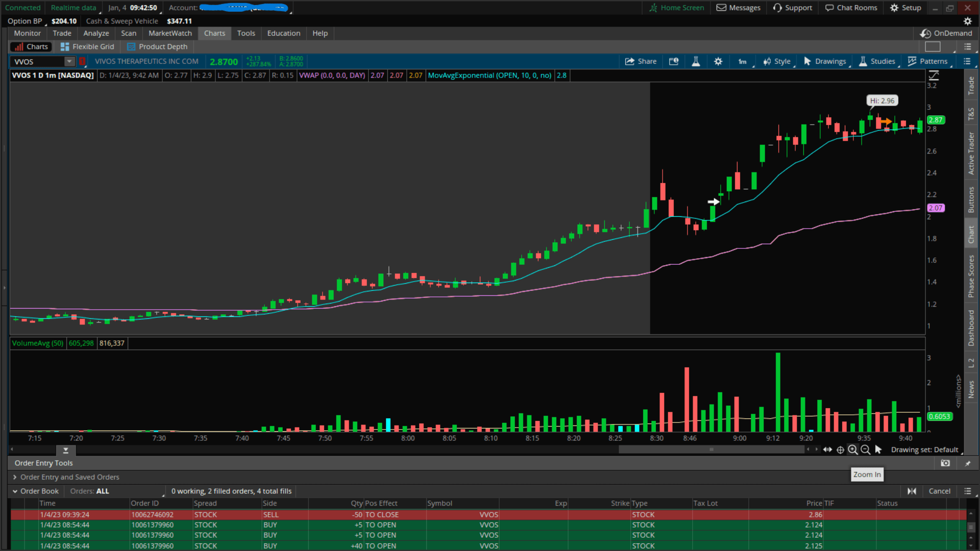Toggle the Dashboard side panel tab
The image size is (980, 551).
point(971,328)
